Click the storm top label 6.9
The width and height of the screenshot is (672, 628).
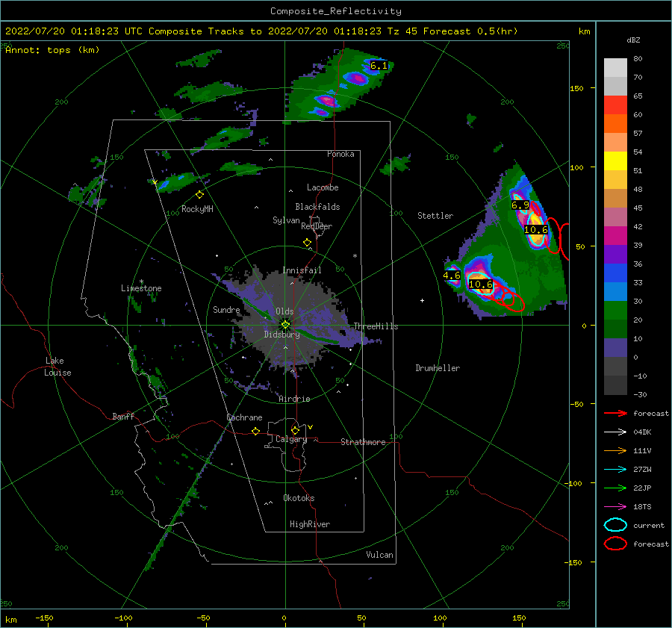[x=520, y=205]
